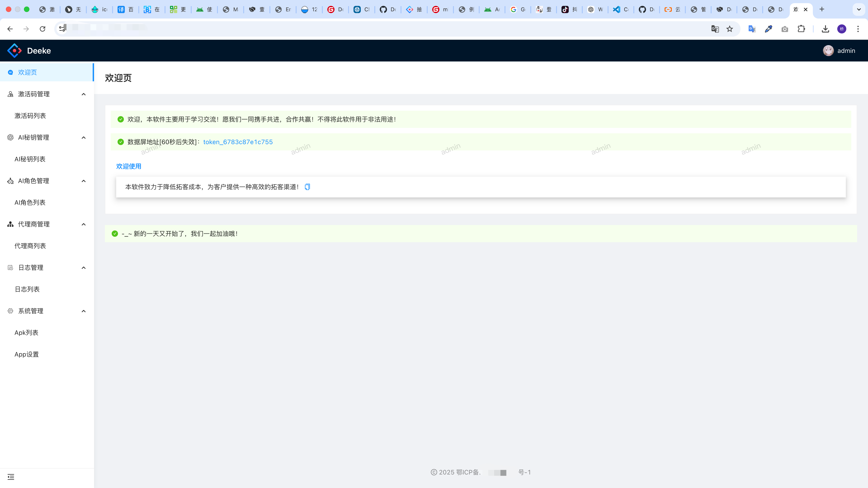Click the camera screenshot extension icon

pyautogui.click(x=785, y=29)
